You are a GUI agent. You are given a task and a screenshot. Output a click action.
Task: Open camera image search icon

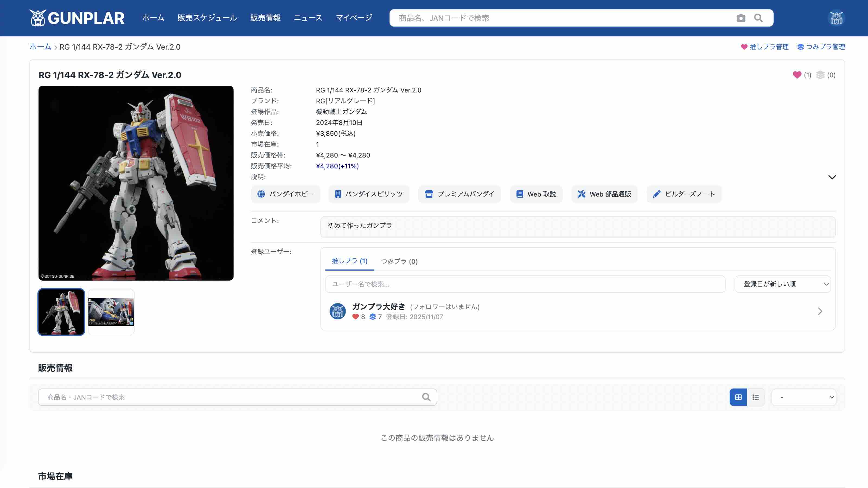point(741,18)
